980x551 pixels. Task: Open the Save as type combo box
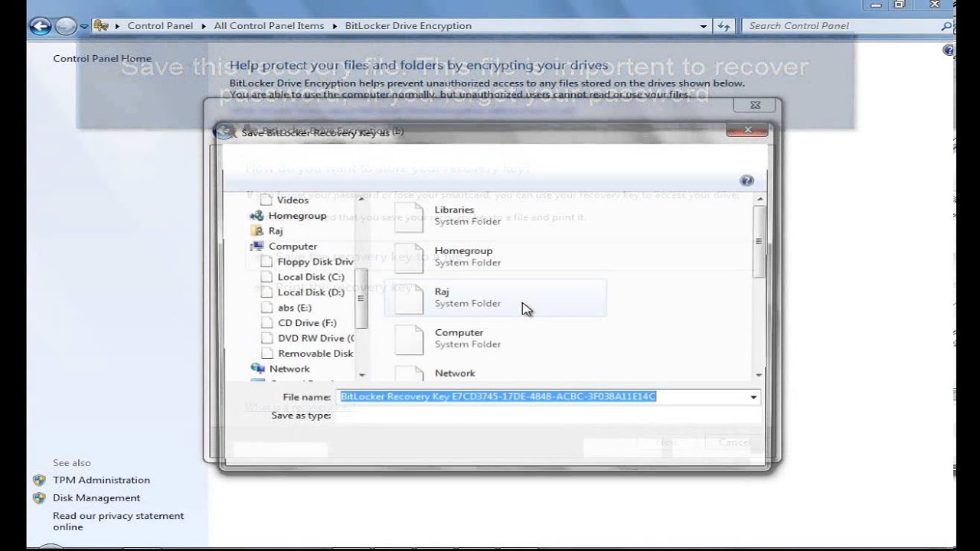click(547, 416)
